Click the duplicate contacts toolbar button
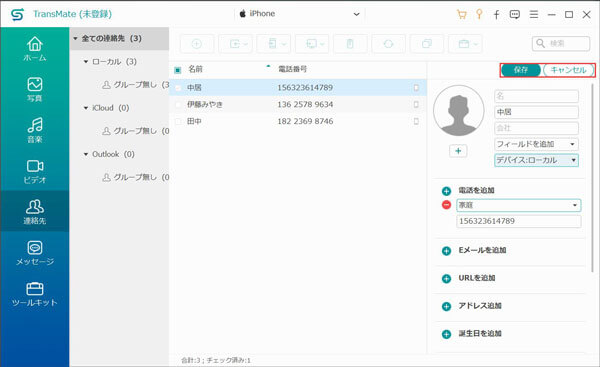The width and height of the screenshot is (600, 367). click(427, 44)
